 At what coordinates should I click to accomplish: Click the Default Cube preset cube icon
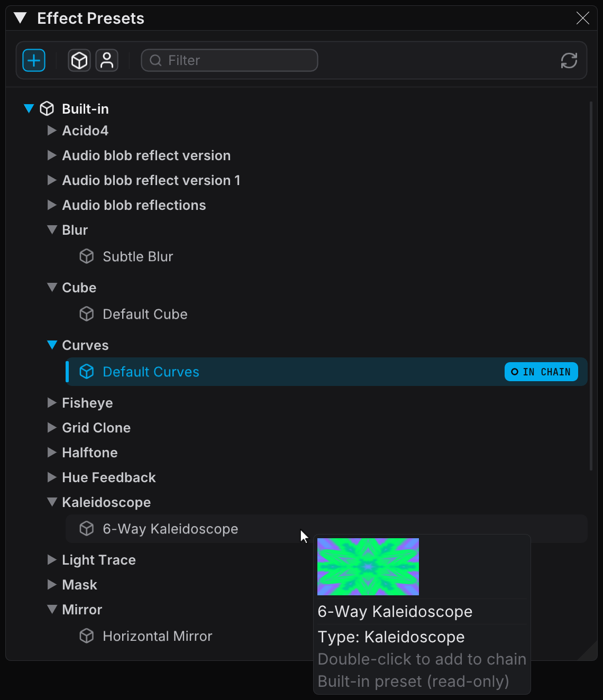[87, 314]
